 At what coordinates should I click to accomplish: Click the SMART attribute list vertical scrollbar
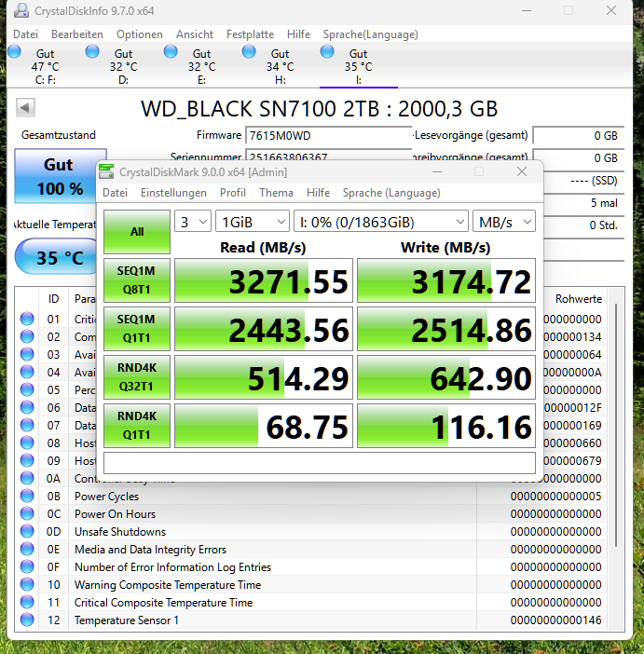coord(616,426)
